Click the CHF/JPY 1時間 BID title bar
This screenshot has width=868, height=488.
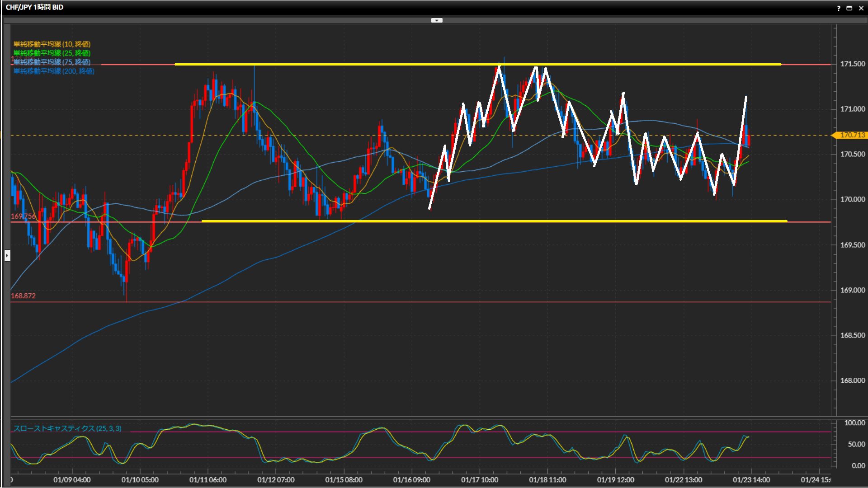pyautogui.click(x=35, y=7)
